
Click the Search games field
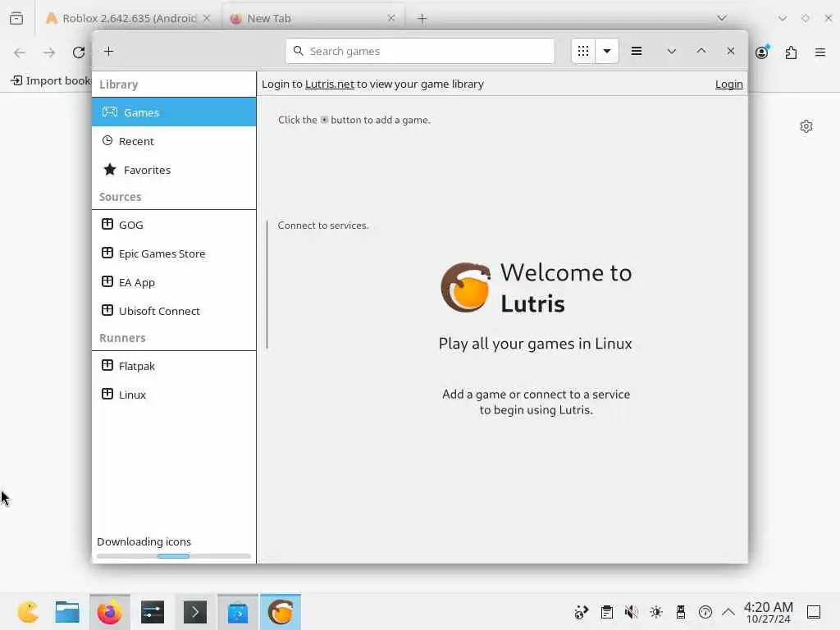pos(420,51)
